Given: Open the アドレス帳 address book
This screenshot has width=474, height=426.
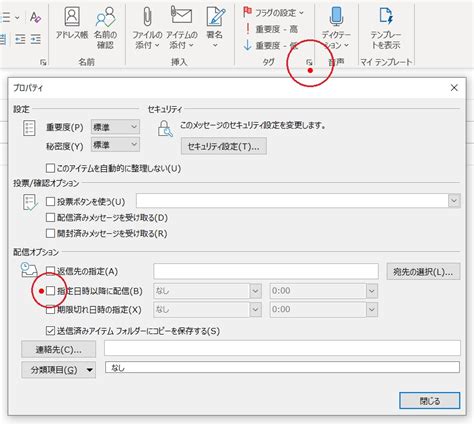Looking at the screenshot, I should coord(72,23).
